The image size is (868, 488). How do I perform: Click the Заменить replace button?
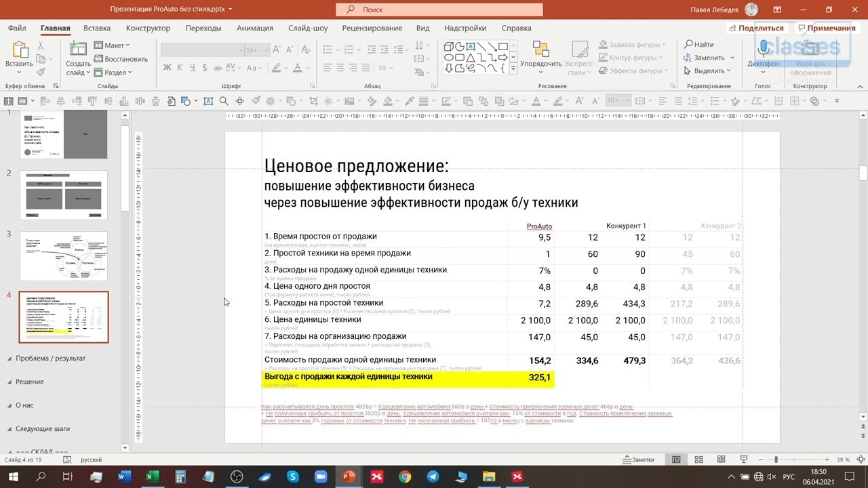click(705, 58)
